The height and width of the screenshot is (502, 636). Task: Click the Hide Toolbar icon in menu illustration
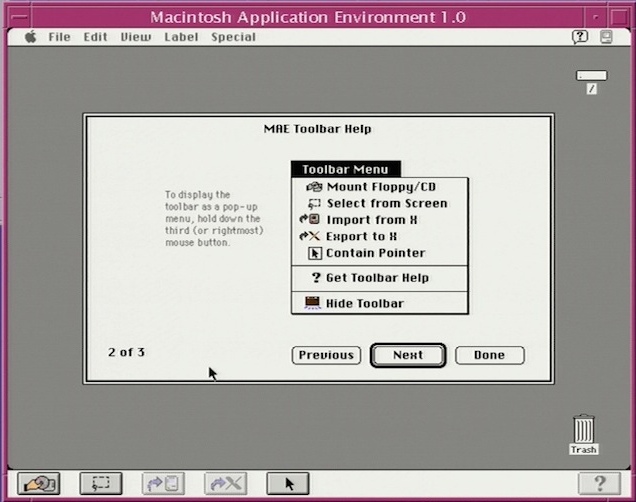point(312,303)
